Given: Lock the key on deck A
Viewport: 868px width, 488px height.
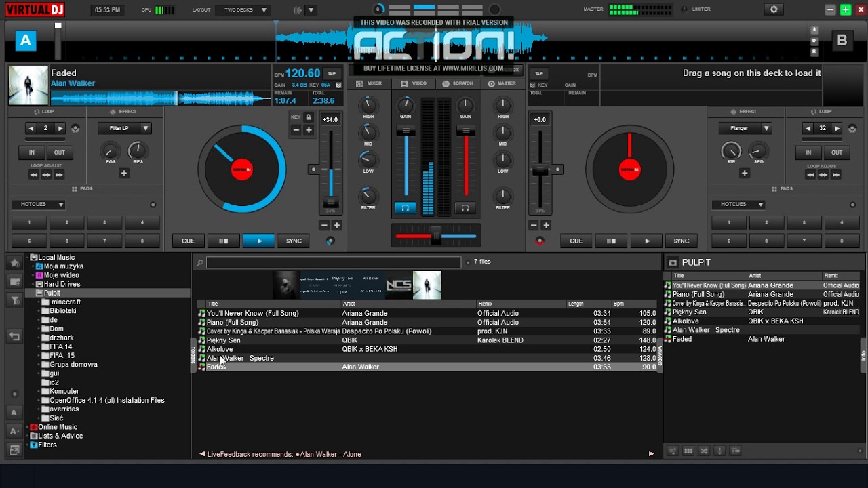Looking at the screenshot, I should pyautogui.click(x=309, y=117).
